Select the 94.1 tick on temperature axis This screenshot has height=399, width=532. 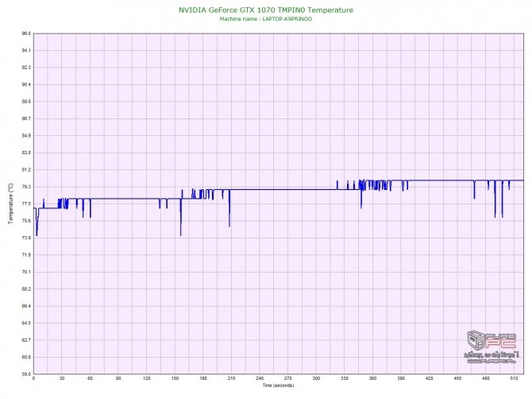(26, 50)
